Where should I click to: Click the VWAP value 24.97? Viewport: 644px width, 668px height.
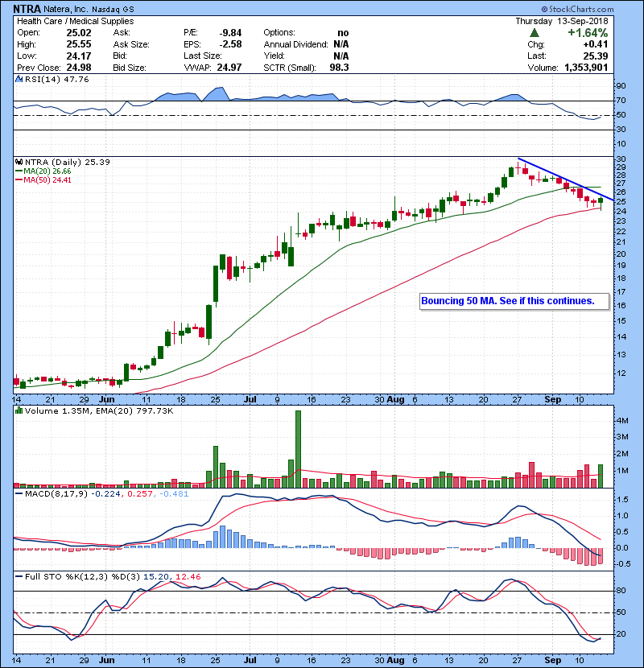[229, 68]
